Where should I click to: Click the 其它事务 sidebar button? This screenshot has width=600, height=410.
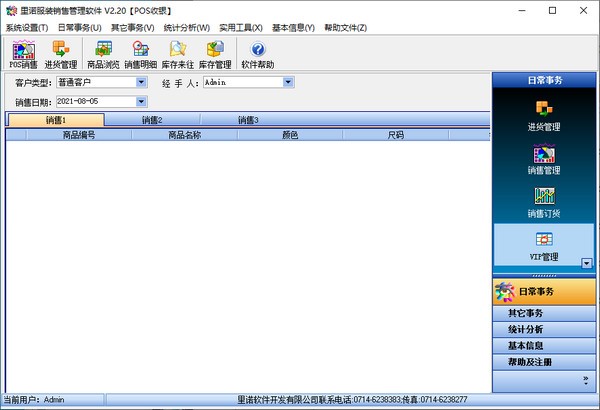(543, 313)
